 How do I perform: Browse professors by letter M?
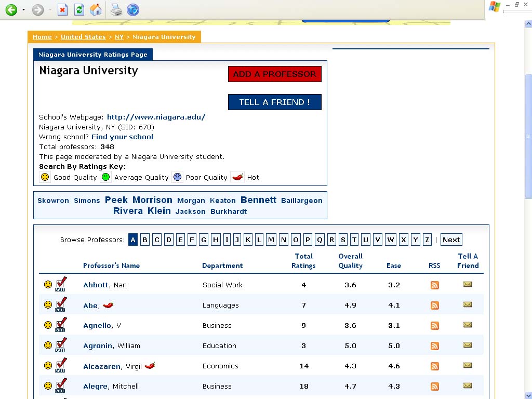[271, 240]
